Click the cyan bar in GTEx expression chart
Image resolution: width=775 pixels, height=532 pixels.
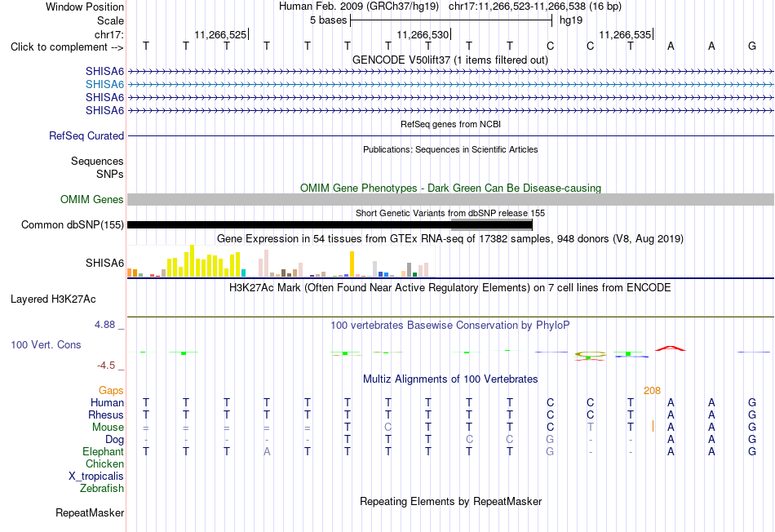tap(243, 273)
